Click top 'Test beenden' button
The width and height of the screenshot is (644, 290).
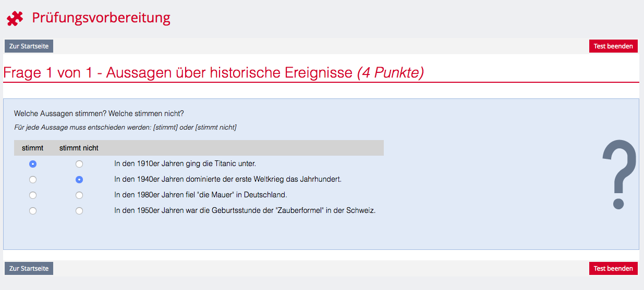tap(613, 46)
